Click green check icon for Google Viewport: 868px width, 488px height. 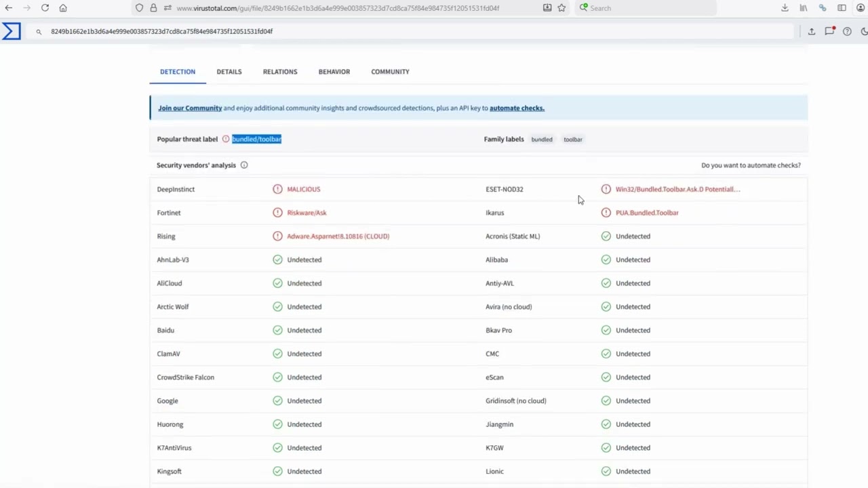coord(277,401)
